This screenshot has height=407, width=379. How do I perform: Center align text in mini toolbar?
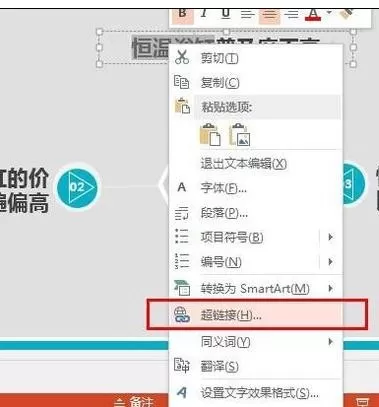(x=269, y=14)
